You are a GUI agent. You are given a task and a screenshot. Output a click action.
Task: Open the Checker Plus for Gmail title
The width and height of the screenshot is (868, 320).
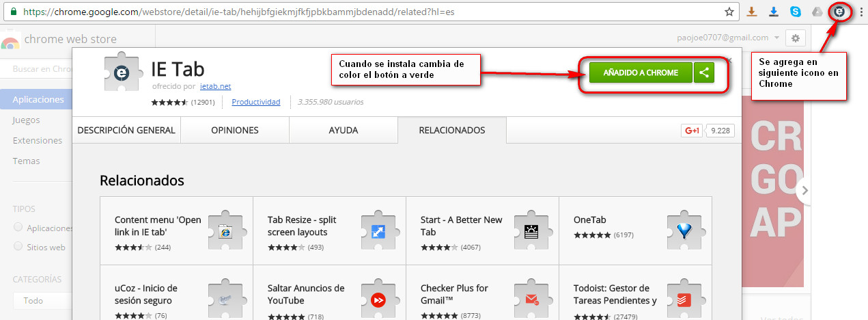[454, 294]
